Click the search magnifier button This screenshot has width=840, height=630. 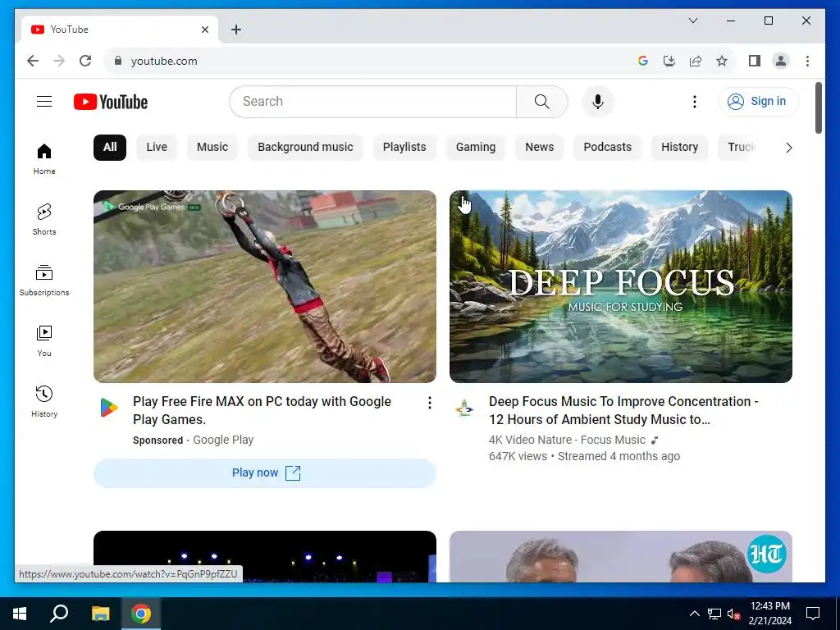coord(541,101)
